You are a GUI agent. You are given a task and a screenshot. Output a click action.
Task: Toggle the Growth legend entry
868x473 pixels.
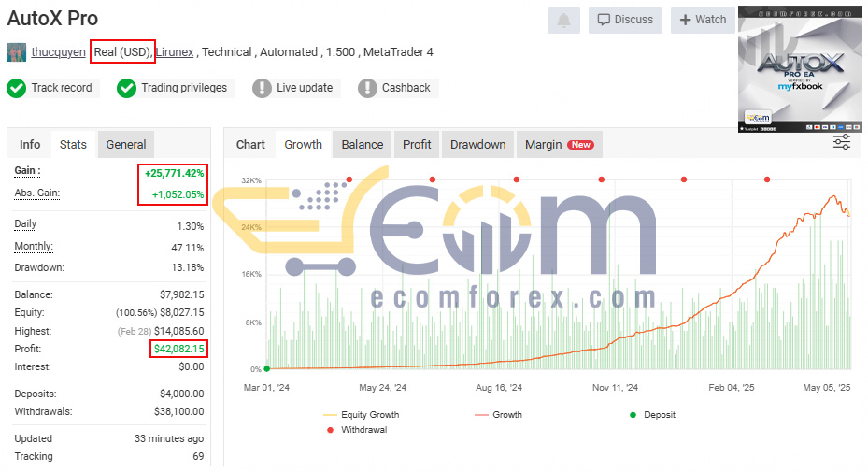(498, 415)
